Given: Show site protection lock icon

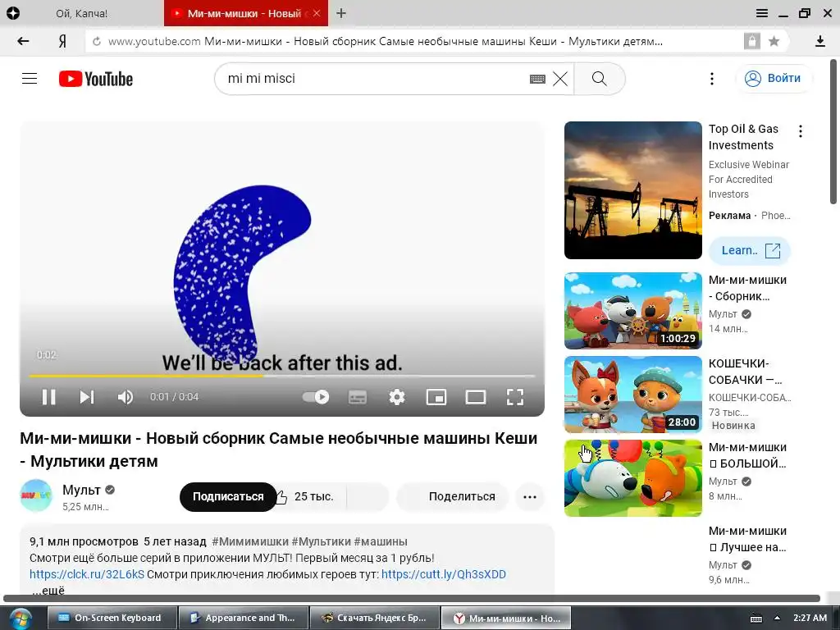Looking at the screenshot, I should coord(751,41).
